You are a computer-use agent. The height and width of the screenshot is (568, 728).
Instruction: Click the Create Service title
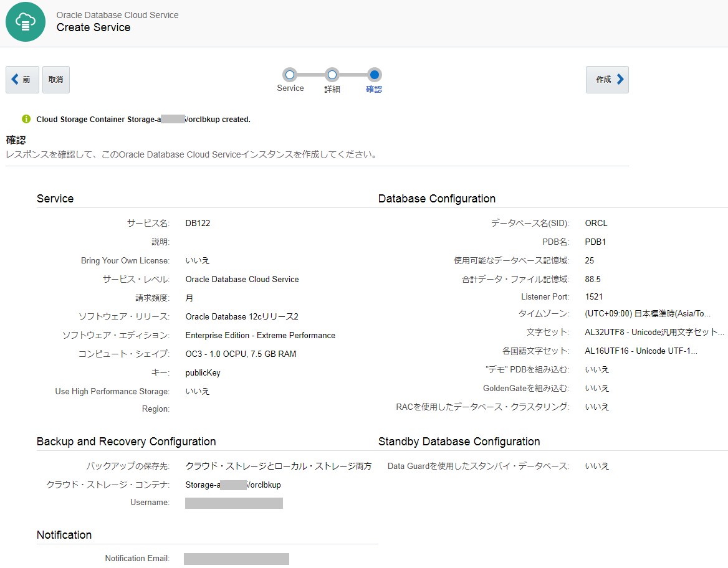click(93, 27)
